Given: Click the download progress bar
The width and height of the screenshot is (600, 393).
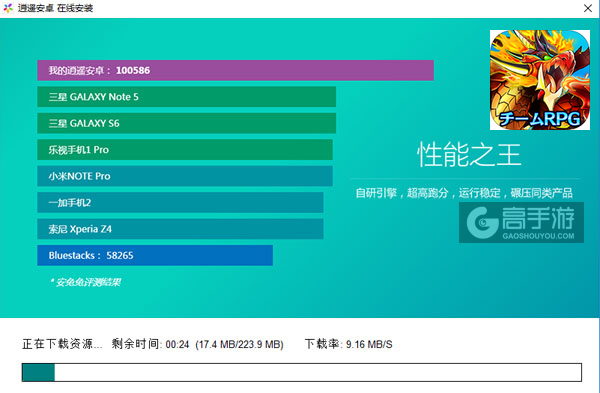Looking at the screenshot, I should pyautogui.click(x=302, y=372).
